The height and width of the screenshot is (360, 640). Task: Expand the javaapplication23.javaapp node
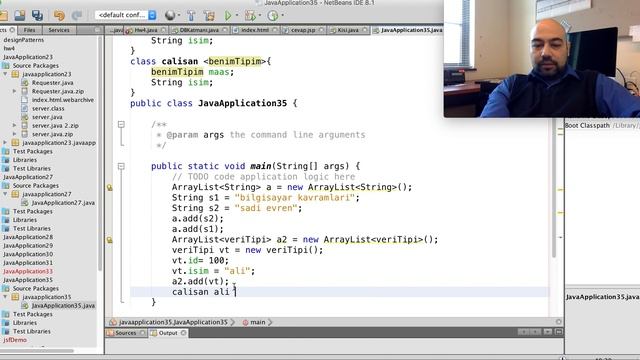click(x=5, y=143)
